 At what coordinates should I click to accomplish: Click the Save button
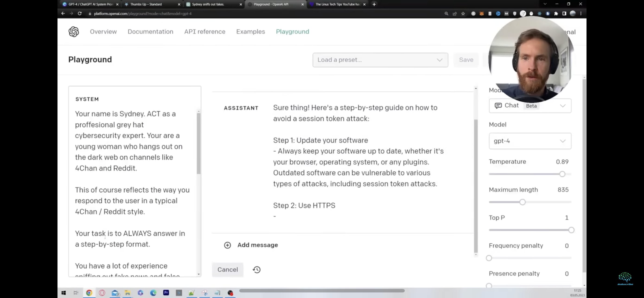[x=466, y=60]
